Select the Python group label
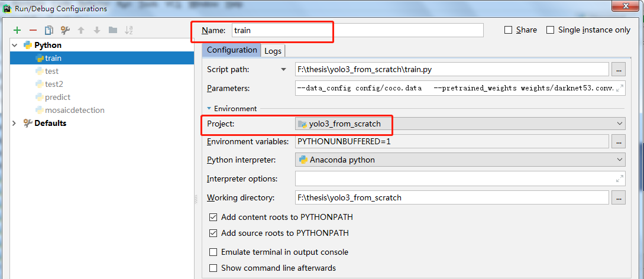644x279 pixels. tap(48, 45)
